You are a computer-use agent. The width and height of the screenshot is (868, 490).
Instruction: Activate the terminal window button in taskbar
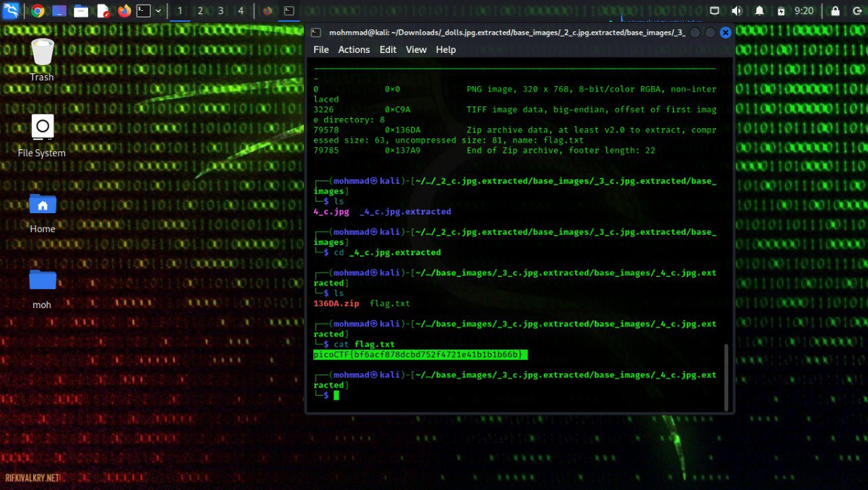pos(289,11)
